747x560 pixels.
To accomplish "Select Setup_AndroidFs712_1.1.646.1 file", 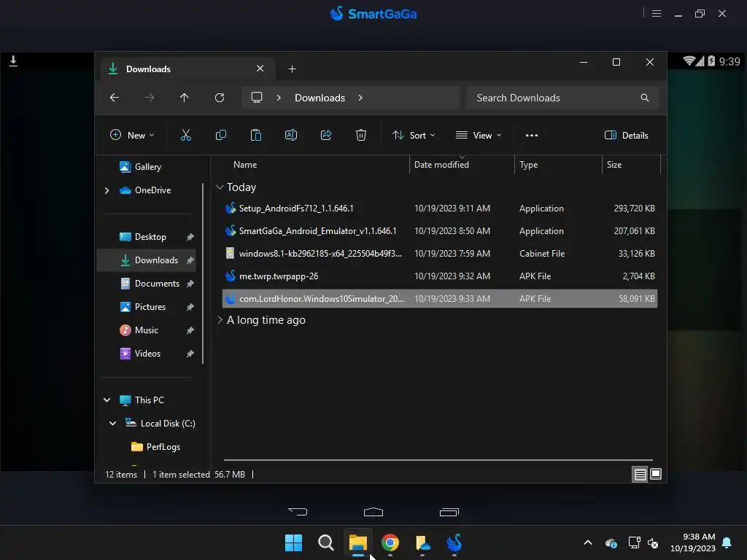I will click(440, 209).
